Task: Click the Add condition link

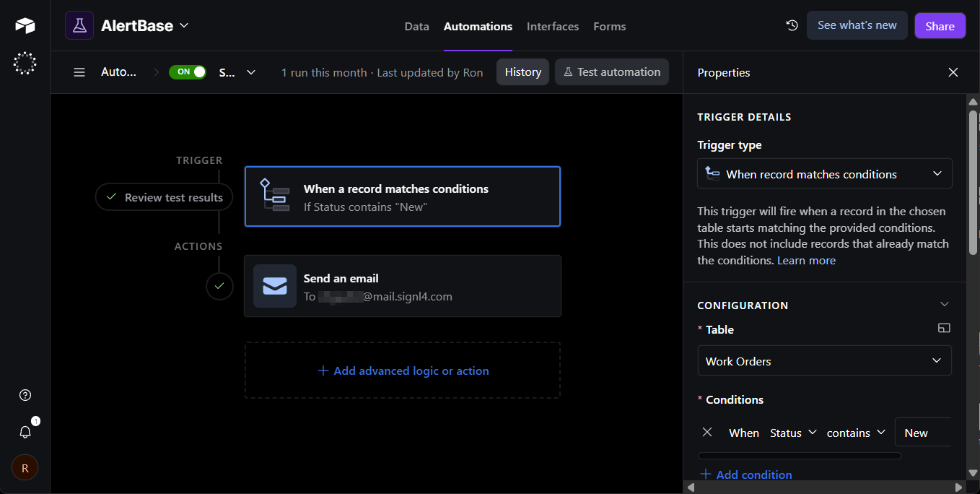Action: (746, 474)
